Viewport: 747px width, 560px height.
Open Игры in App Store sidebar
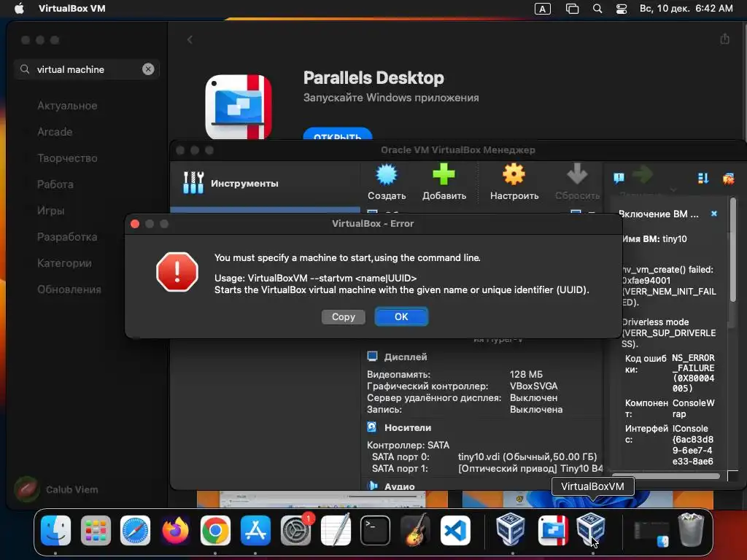tap(50, 211)
